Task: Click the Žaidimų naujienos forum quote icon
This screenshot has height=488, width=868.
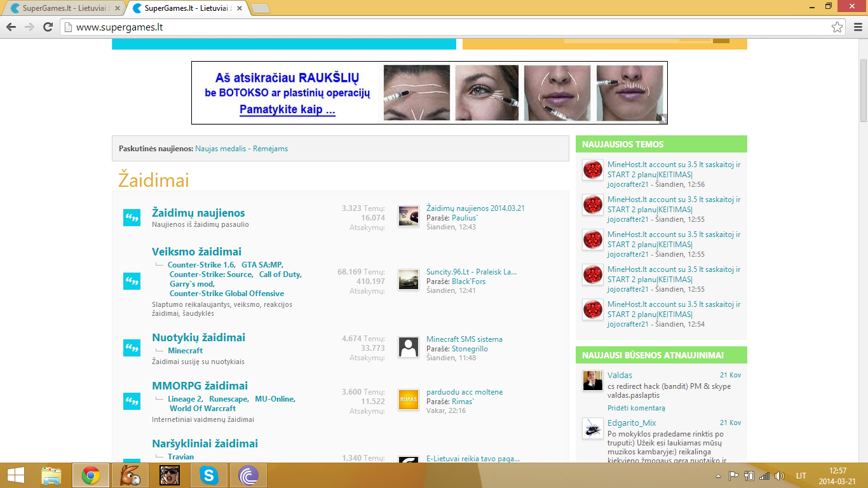Action: [132, 217]
